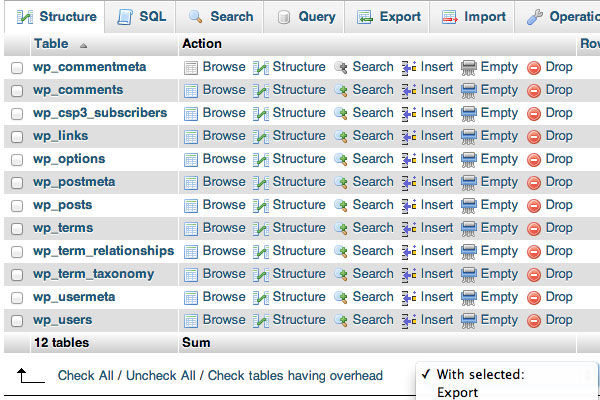Click the Structure icon for wp_options
Image resolution: width=600 pixels, height=400 pixels.
click(x=261, y=160)
